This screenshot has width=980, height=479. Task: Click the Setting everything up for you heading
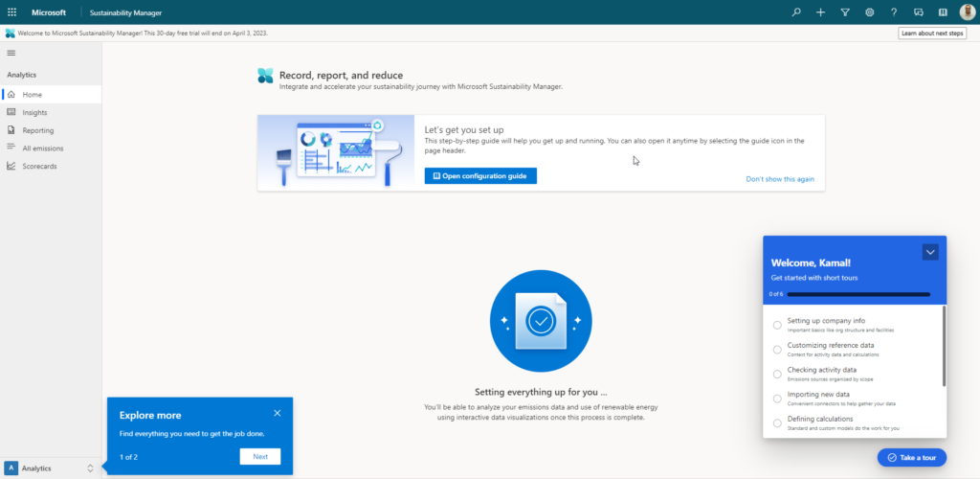pyautogui.click(x=541, y=393)
